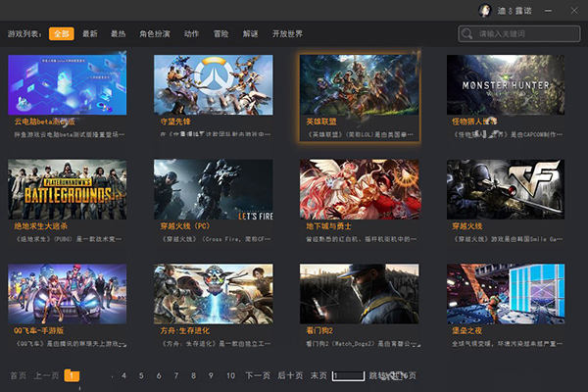The height and width of the screenshot is (392, 588).
Task: Open the 地下城与勇士 thumbnail
Action: 360,189
